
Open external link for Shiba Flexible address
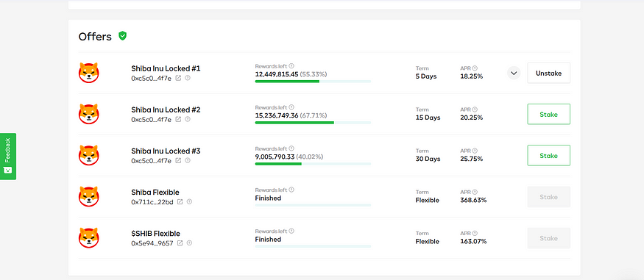coord(180,201)
